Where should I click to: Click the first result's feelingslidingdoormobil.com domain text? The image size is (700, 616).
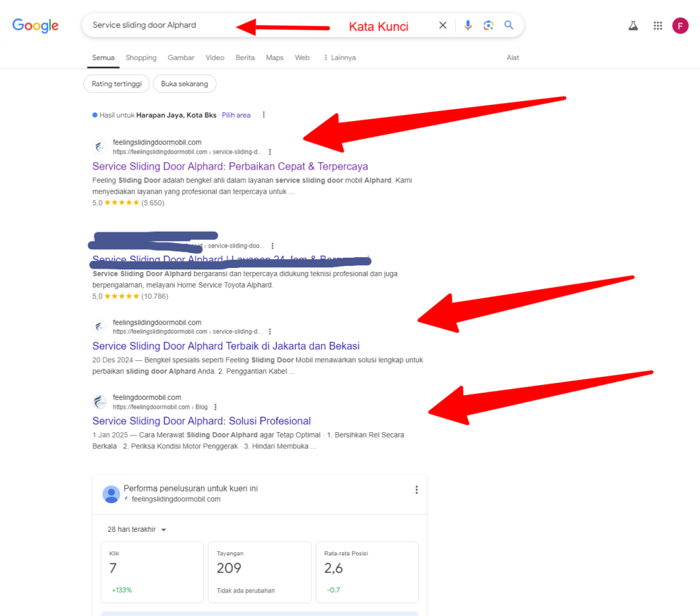tap(157, 142)
